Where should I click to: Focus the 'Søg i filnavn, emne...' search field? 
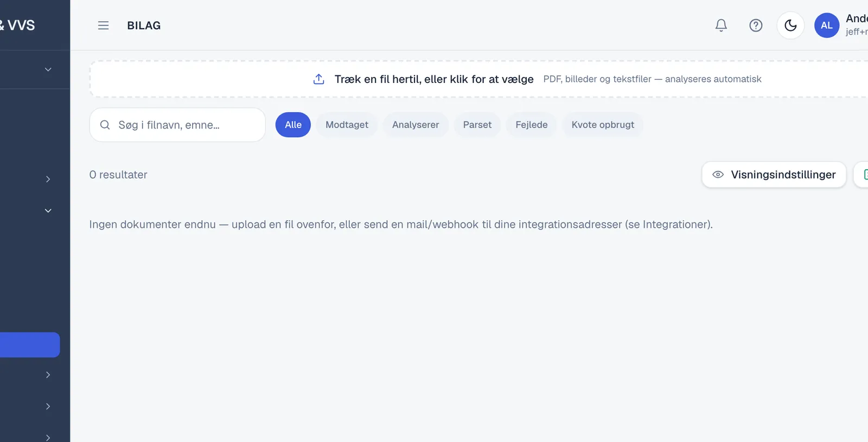(x=177, y=125)
